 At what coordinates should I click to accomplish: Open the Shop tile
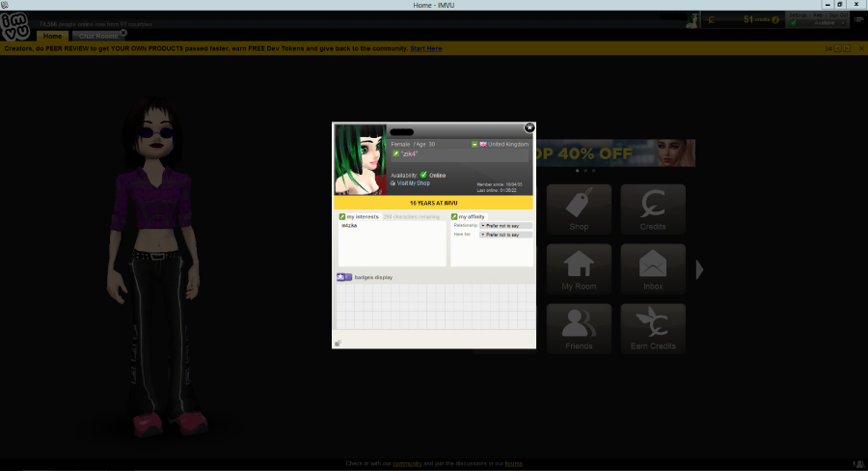(x=579, y=209)
